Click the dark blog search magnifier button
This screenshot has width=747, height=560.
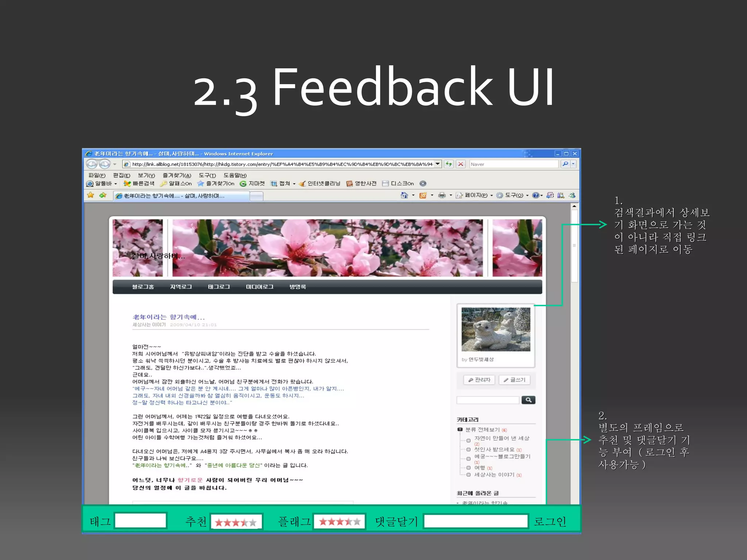[x=528, y=400]
